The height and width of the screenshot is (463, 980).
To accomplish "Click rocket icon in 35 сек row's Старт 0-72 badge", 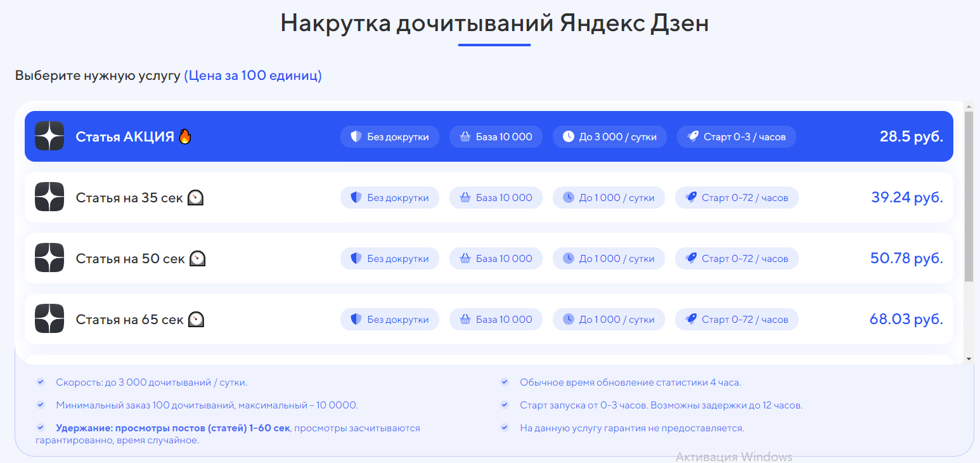I will (691, 197).
